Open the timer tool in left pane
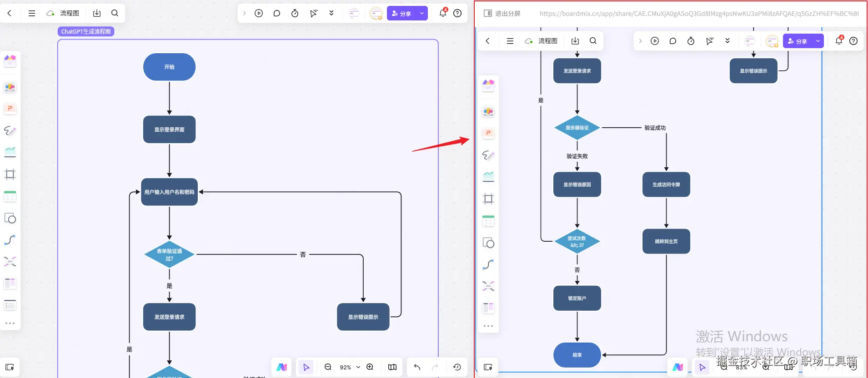868x378 pixels. pyautogui.click(x=295, y=13)
